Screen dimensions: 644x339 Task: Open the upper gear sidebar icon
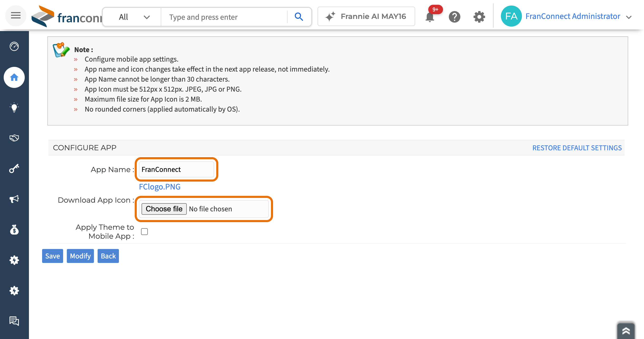tap(14, 260)
